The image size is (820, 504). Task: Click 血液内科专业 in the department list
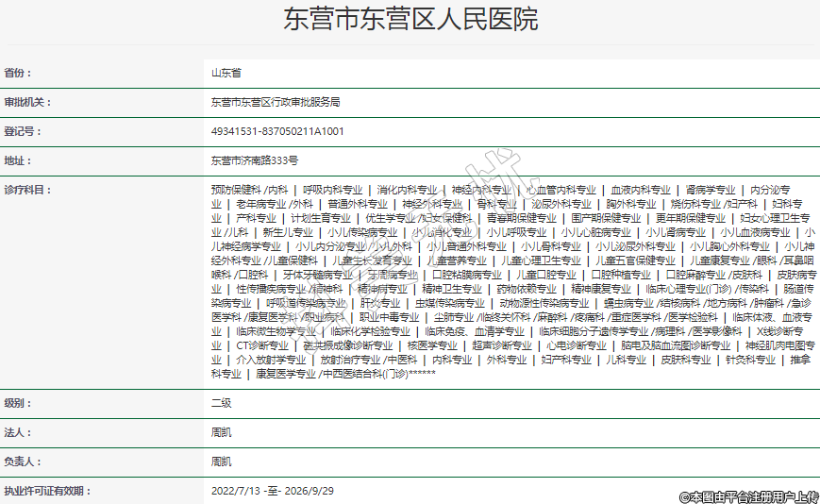(641, 190)
